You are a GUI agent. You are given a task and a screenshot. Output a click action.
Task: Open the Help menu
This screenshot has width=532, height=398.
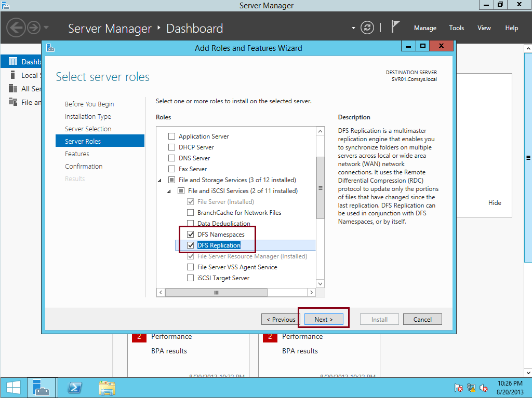[511, 28]
